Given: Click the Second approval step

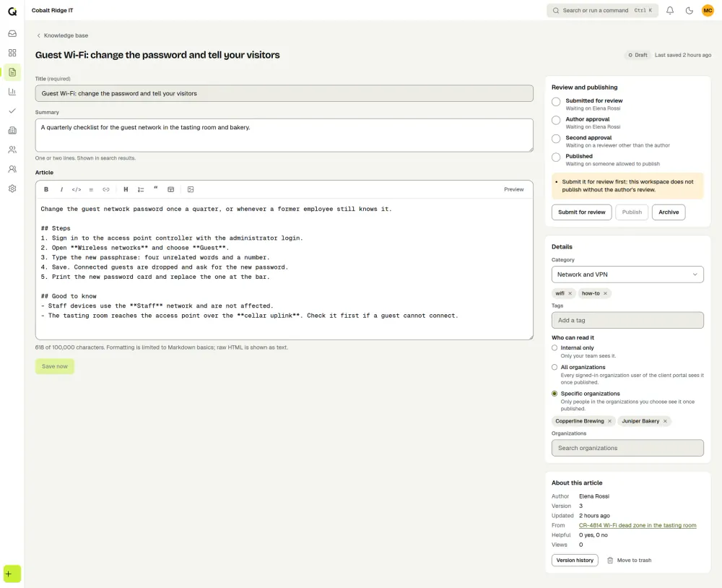Looking at the screenshot, I should pyautogui.click(x=588, y=138).
